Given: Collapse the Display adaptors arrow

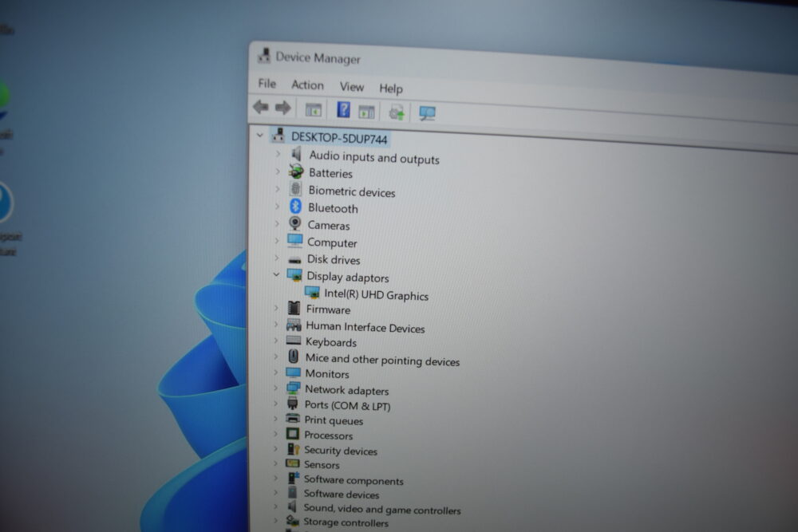Looking at the screenshot, I should [x=276, y=274].
